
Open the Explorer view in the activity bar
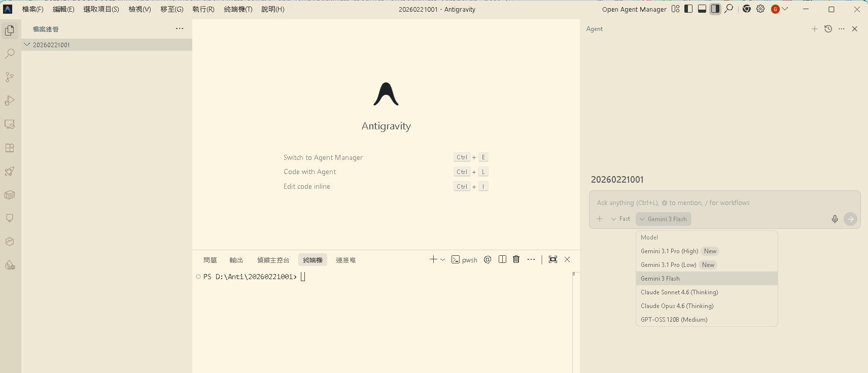(x=10, y=30)
